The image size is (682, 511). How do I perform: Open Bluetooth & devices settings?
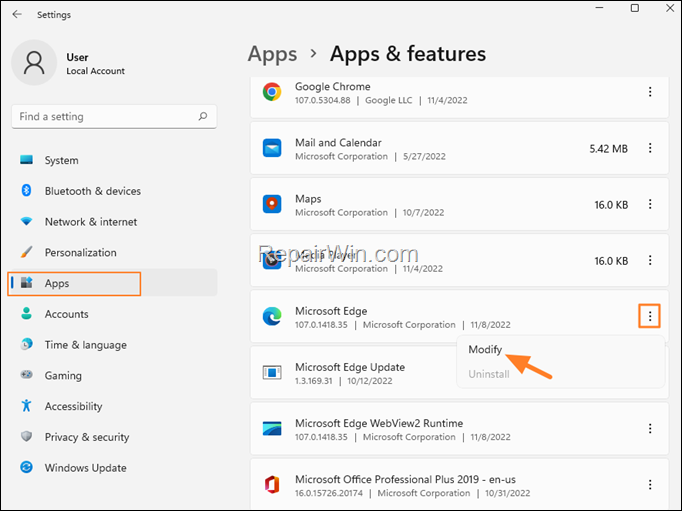tap(112, 191)
